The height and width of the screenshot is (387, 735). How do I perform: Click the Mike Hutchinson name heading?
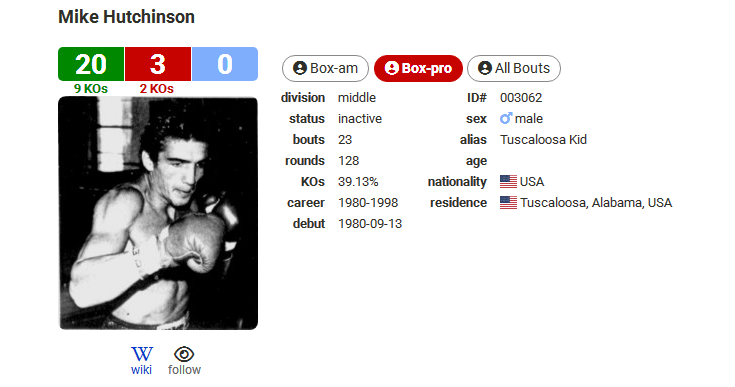(126, 17)
